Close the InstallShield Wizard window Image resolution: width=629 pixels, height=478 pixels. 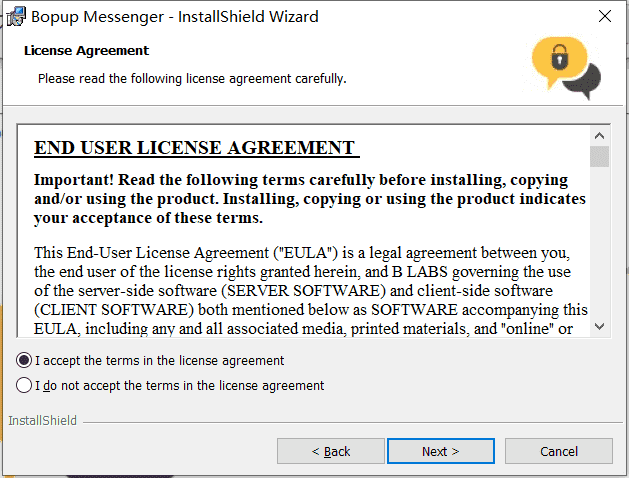pyautogui.click(x=605, y=16)
